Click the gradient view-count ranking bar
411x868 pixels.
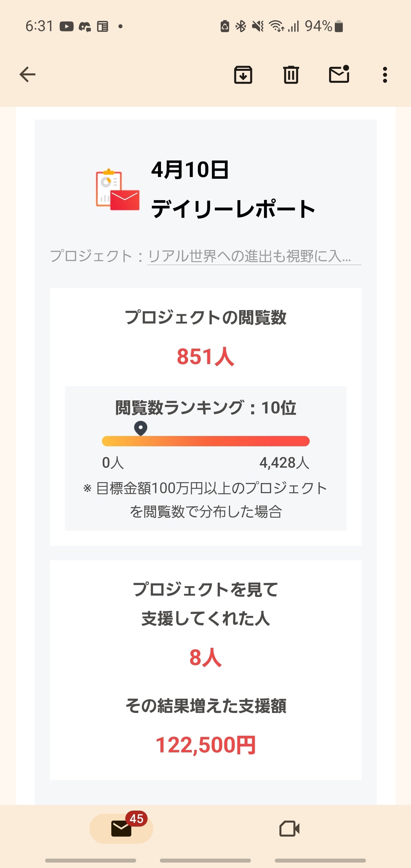point(205,441)
